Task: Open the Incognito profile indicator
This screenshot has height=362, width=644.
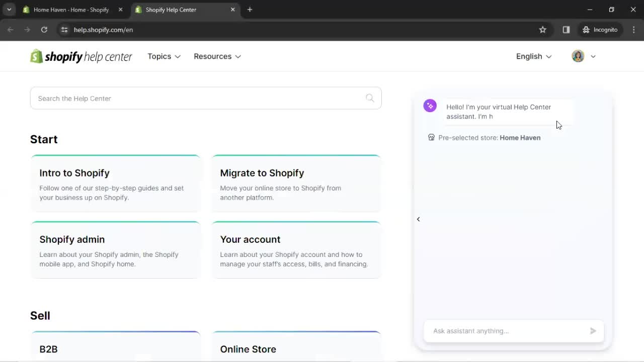Action: [600, 30]
